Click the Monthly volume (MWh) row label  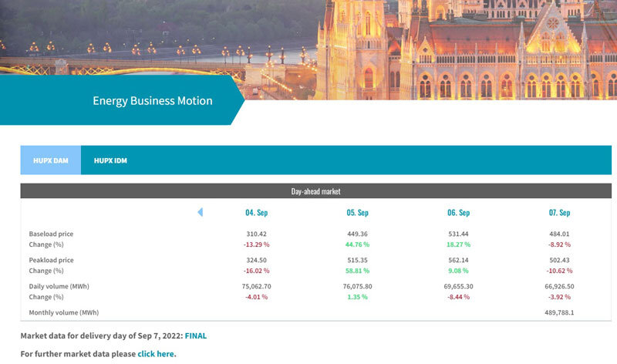(x=64, y=312)
